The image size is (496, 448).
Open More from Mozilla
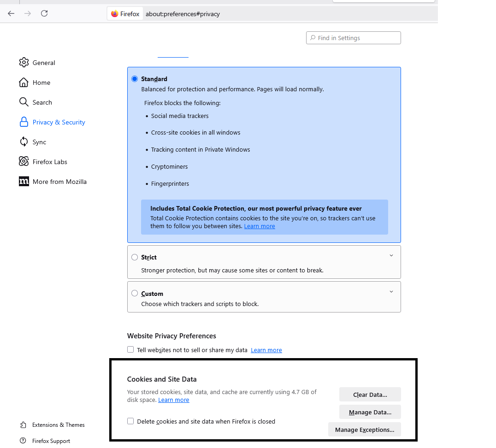59,182
